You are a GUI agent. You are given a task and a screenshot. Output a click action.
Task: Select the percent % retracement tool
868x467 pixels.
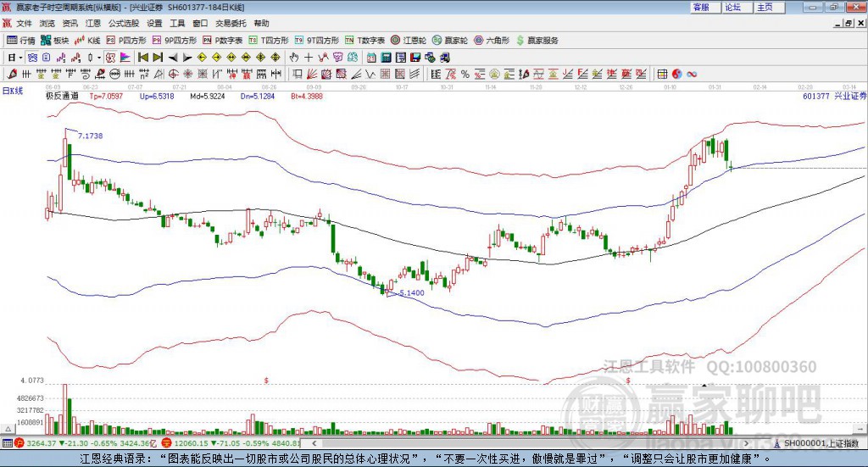pos(465,74)
